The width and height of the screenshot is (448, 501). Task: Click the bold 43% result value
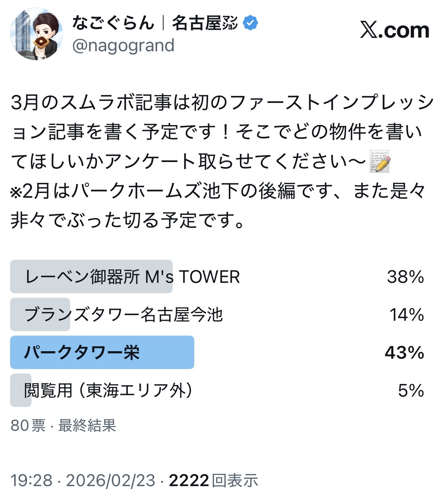point(404,353)
